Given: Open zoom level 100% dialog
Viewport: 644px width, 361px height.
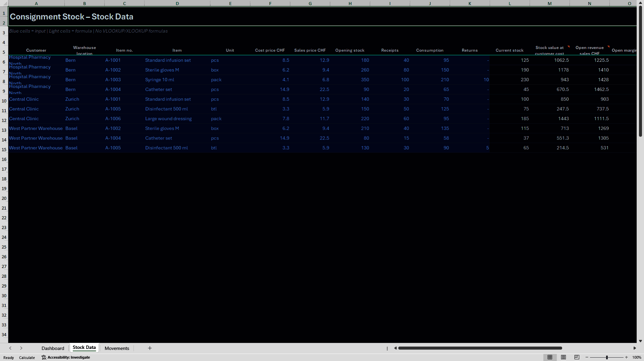Looking at the screenshot, I should coord(637,357).
